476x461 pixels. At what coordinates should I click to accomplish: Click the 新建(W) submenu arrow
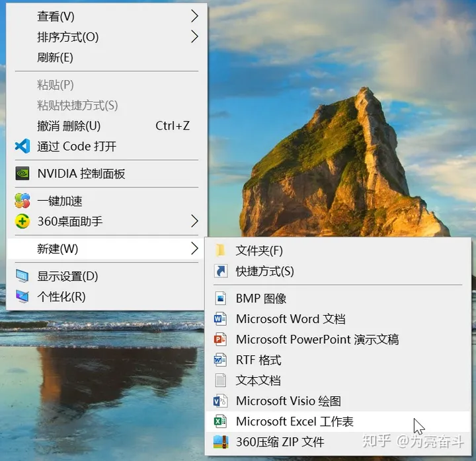coord(194,248)
